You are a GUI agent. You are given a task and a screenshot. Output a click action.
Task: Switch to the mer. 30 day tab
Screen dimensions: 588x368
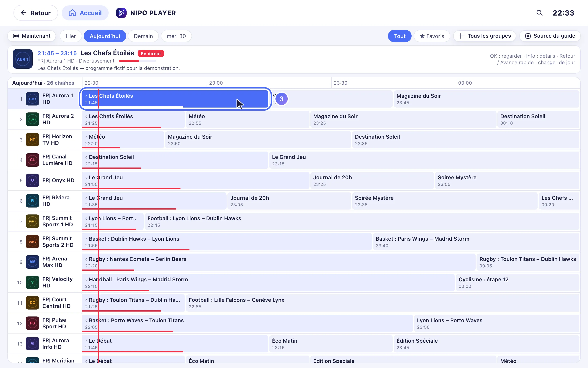(176, 36)
